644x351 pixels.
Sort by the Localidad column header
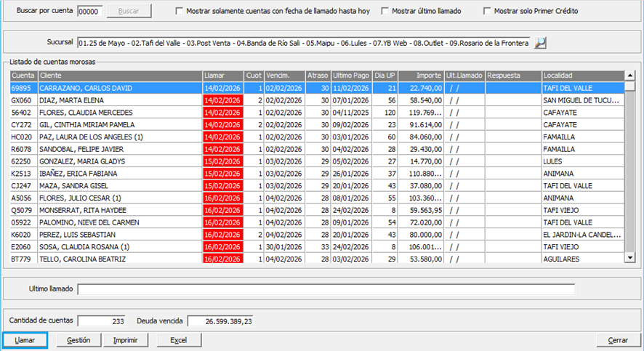(x=581, y=76)
